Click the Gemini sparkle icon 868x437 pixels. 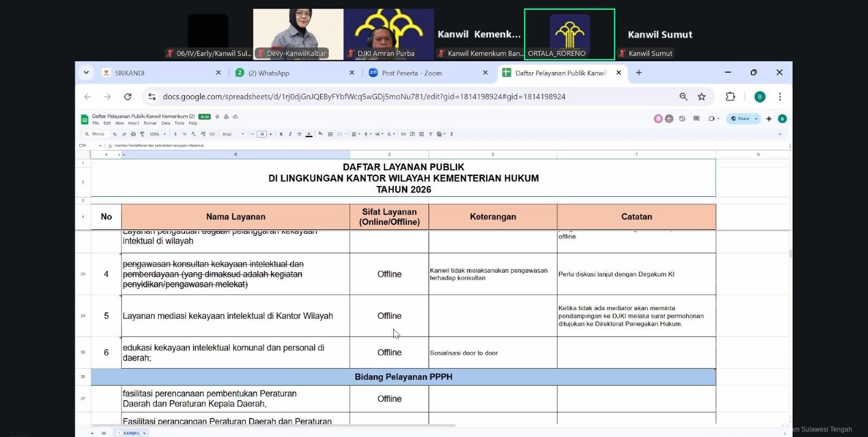click(x=769, y=119)
